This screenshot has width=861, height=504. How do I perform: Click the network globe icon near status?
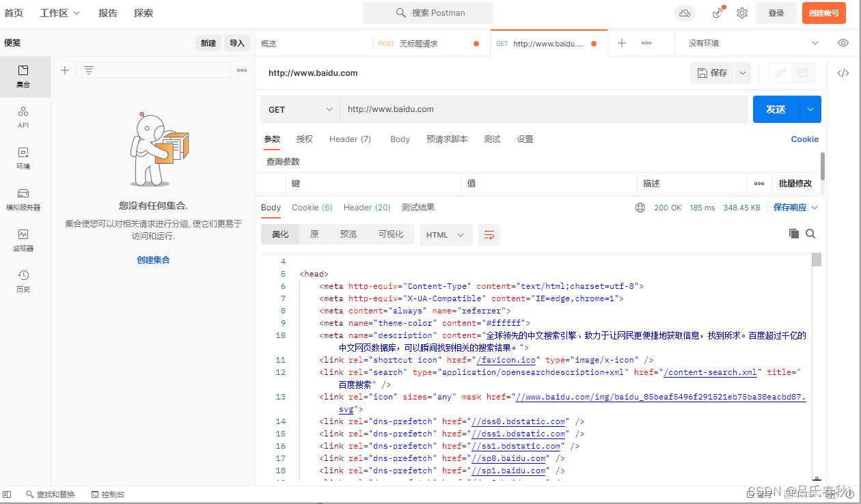click(x=640, y=208)
